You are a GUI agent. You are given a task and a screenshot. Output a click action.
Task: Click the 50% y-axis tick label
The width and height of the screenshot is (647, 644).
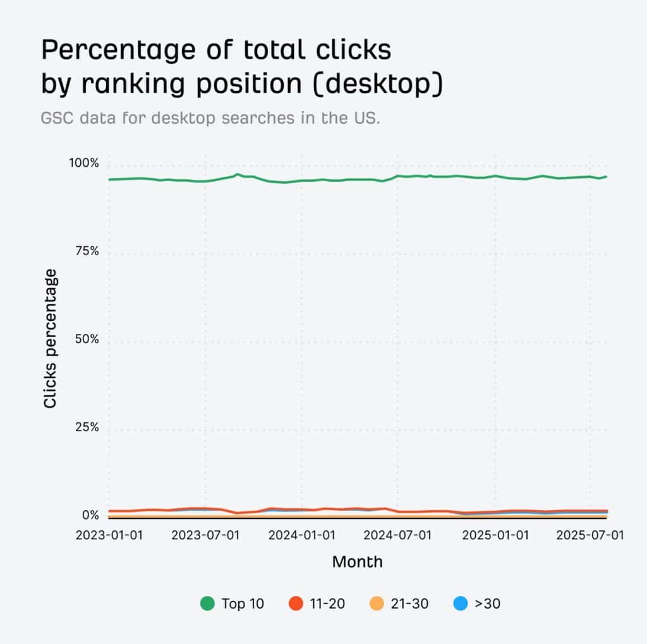(87, 339)
